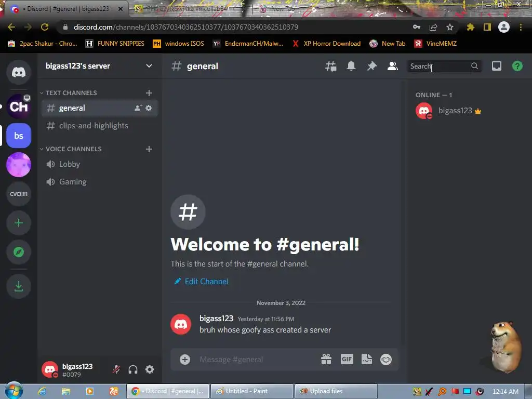Join the Gaming voice channel
This screenshot has height=399, width=532.
coord(99,182)
